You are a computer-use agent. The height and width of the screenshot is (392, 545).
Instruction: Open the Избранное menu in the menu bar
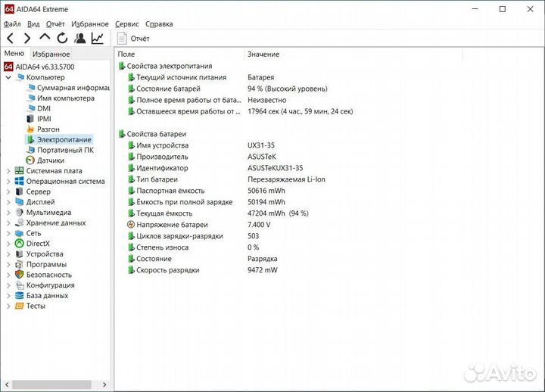tap(89, 24)
